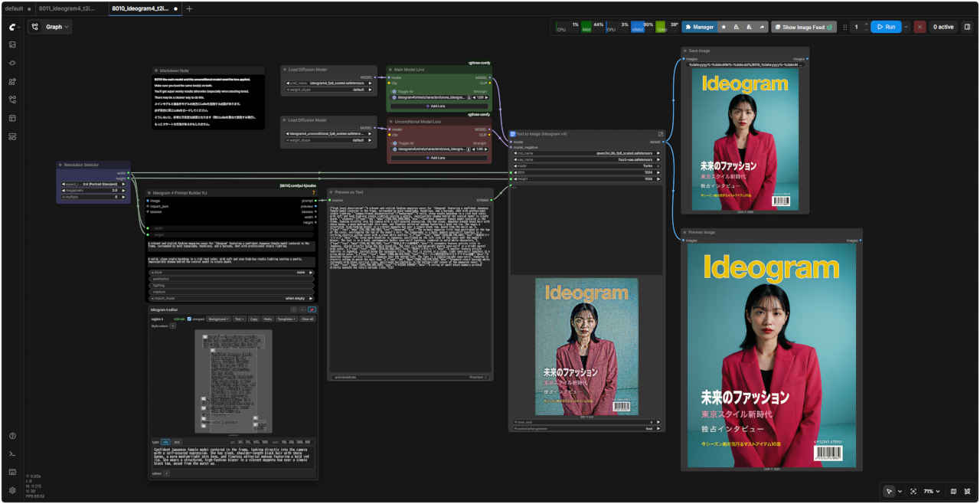
Task: Click the first lock icon in Manager toolbar
Action: pos(737,27)
